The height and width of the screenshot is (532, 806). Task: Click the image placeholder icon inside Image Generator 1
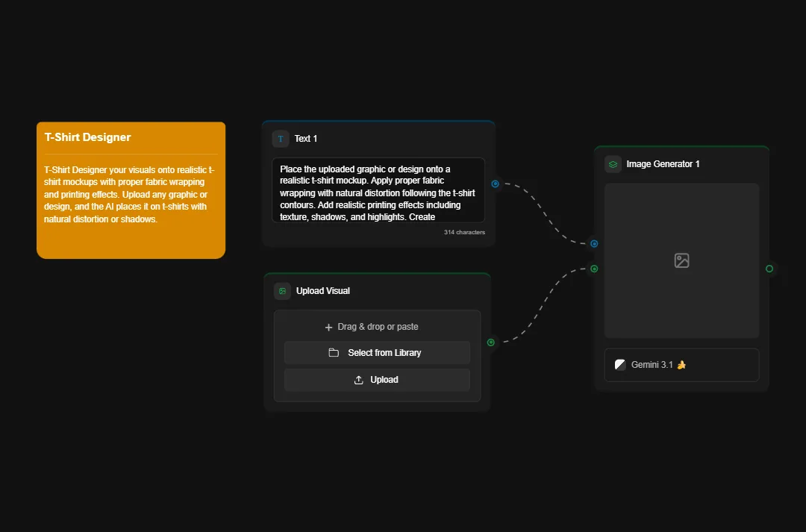pyautogui.click(x=681, y=260)
